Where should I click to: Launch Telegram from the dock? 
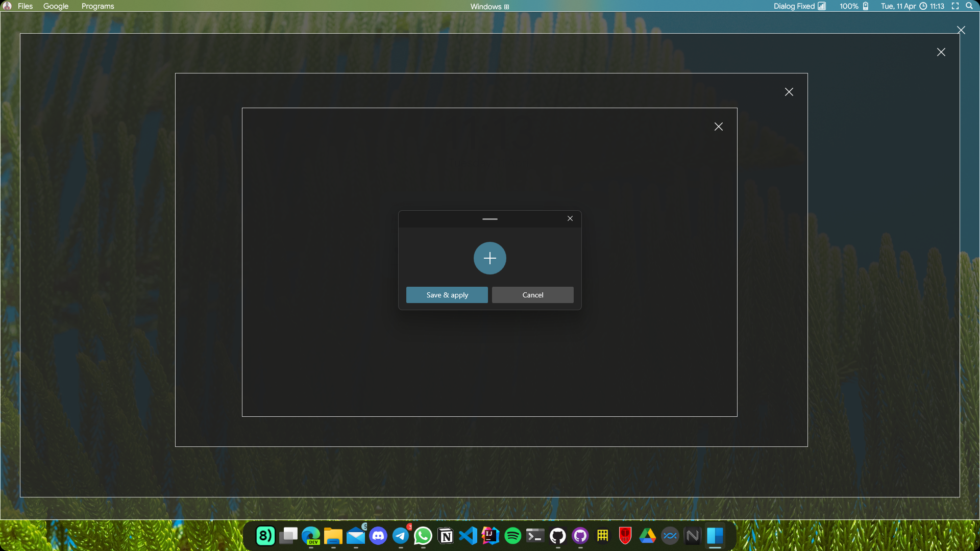(x=401, y=536)
